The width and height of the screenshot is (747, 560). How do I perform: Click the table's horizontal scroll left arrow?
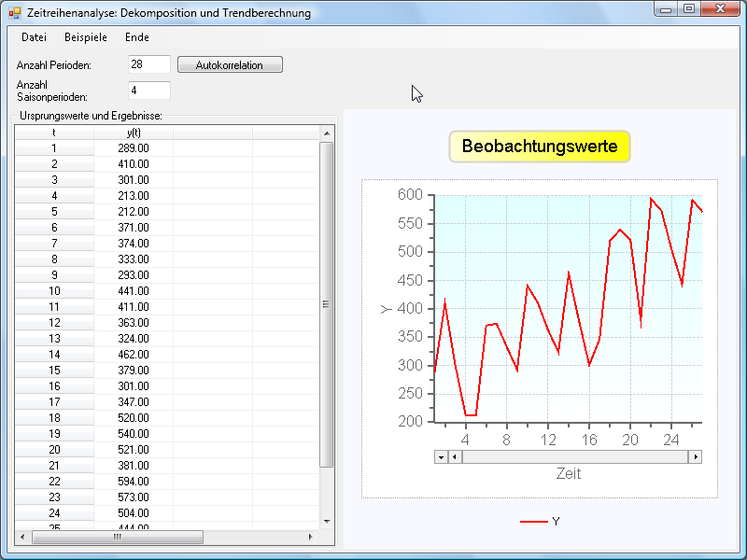point(22,537)
